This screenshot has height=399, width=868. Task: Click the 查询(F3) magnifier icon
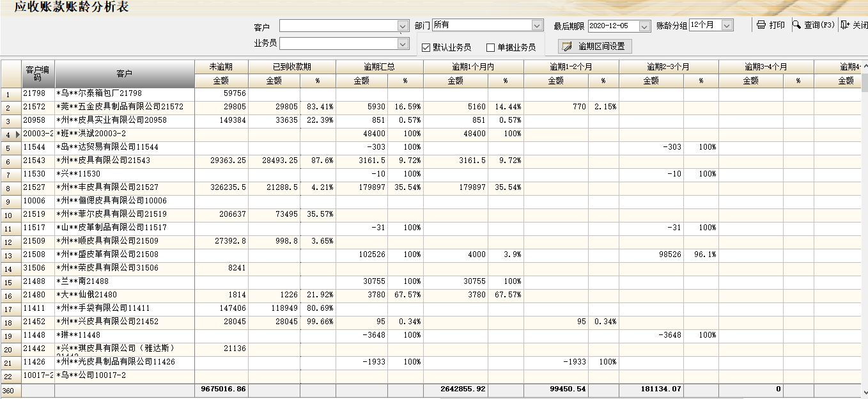[x=796, y=25]
